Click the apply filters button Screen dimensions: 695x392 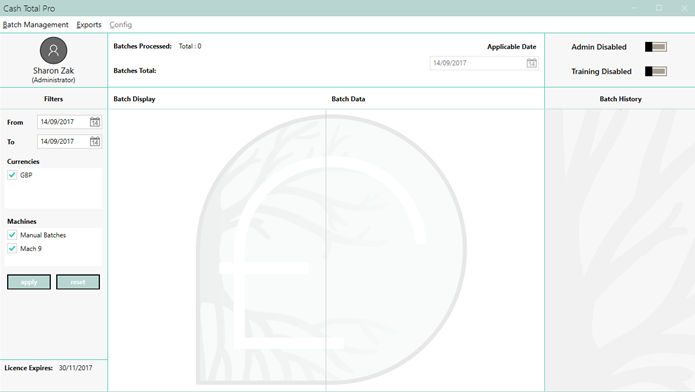point(29,282)
